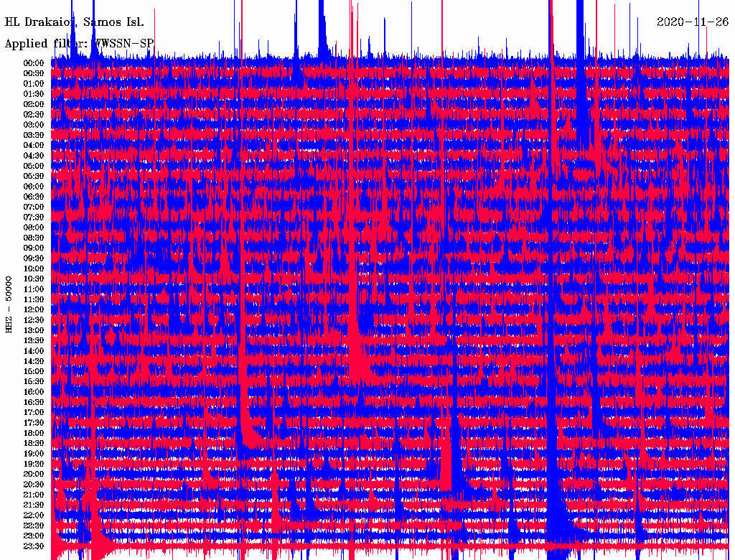The height and width of the screenshot is (560, 735).
Task: Click the 06:00 time label
Action: pyautogui.click(x=34, y=186)
